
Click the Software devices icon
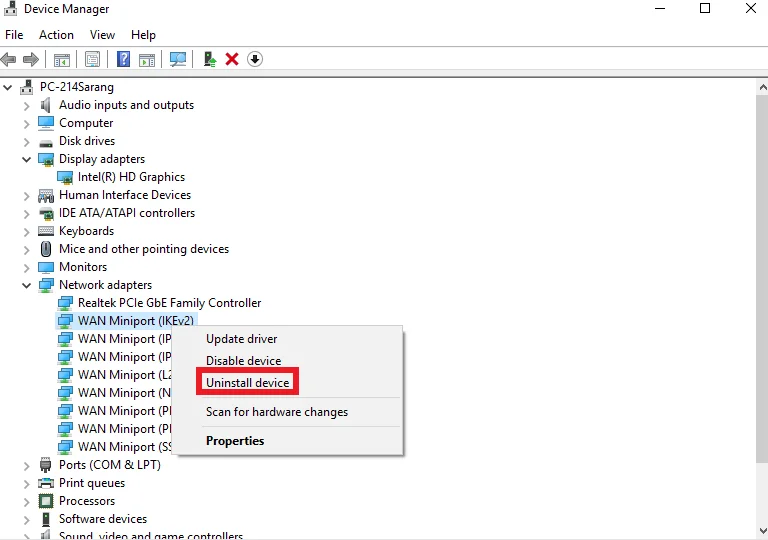click(46, 519)
